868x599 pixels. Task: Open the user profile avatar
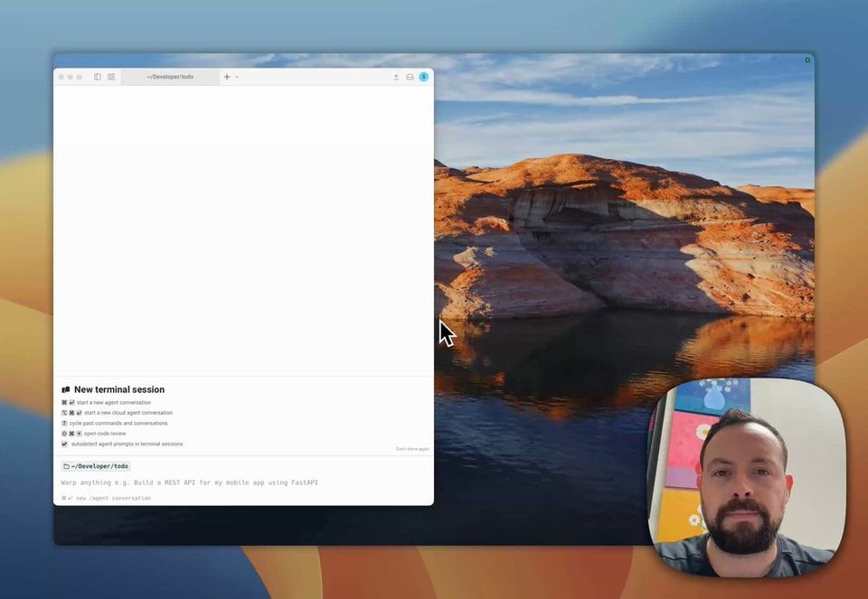pos(423,77)
